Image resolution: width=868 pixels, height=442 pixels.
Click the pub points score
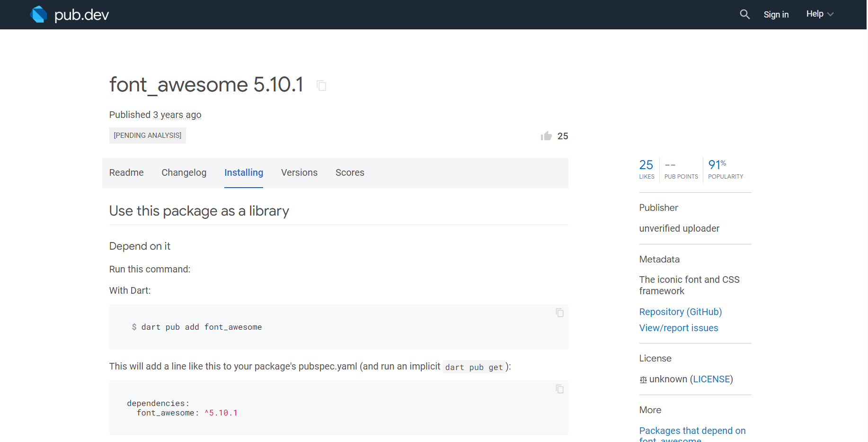[x=681, y=169]
